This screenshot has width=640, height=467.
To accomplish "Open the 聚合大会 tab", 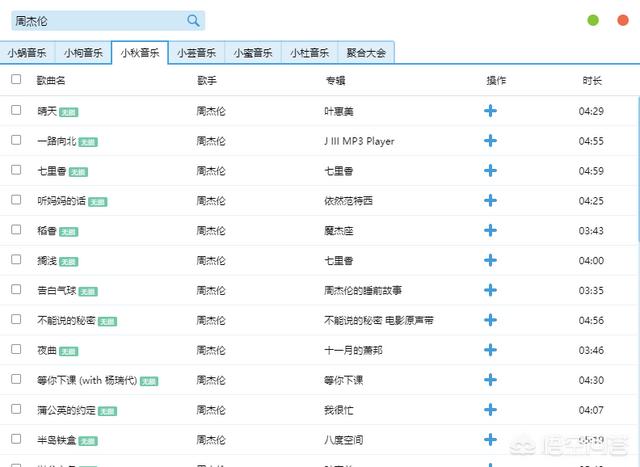I will 365,53.
